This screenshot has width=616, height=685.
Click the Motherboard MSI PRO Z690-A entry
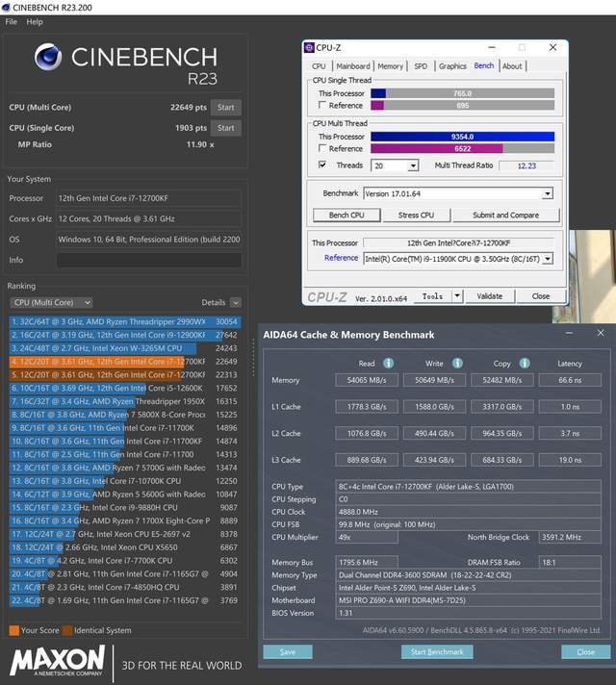click(468, 600)
